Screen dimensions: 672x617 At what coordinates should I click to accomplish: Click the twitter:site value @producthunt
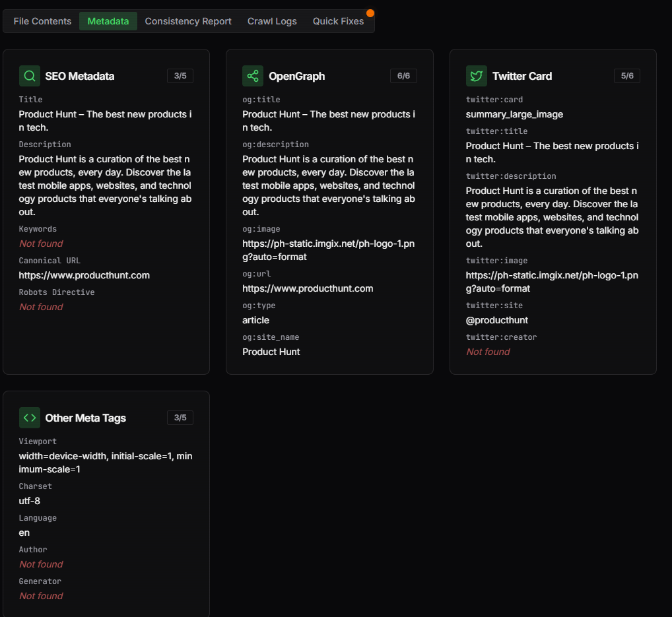[496, 320]
